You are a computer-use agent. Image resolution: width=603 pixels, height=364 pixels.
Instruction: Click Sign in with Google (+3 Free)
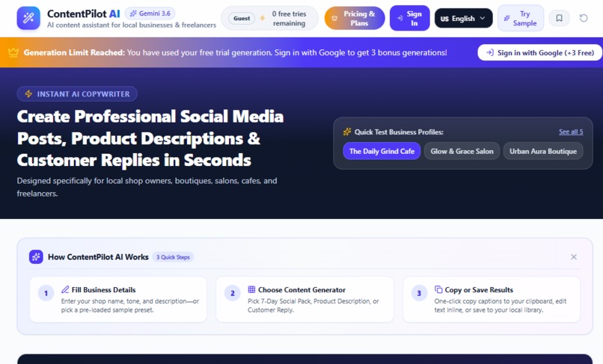click(540, 52)
